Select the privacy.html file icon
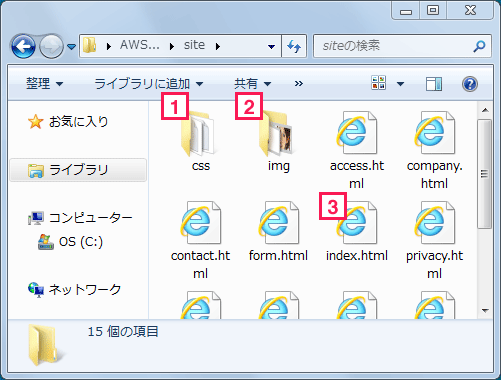This screenshot has height=380, width=501. (435, 223)
